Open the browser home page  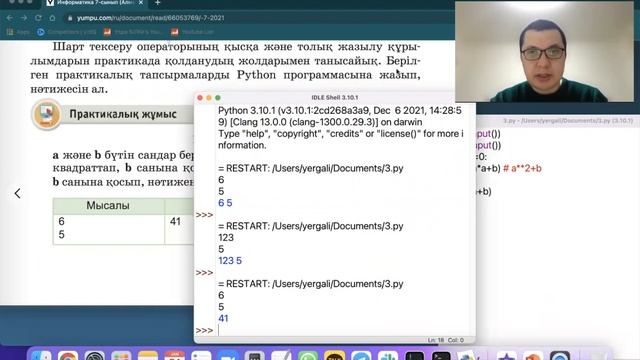pyautogui.click(x=52, y=18)
